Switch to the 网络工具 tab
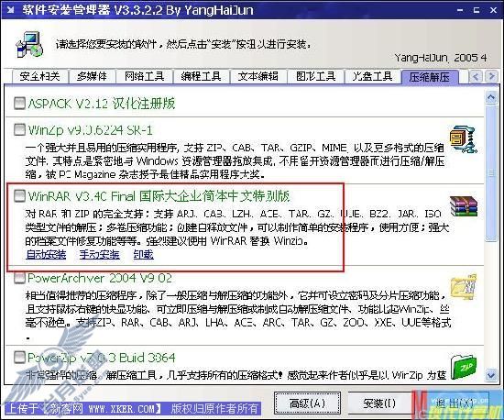The width and height of the screenshot is (504, 420). pos(144,76)
